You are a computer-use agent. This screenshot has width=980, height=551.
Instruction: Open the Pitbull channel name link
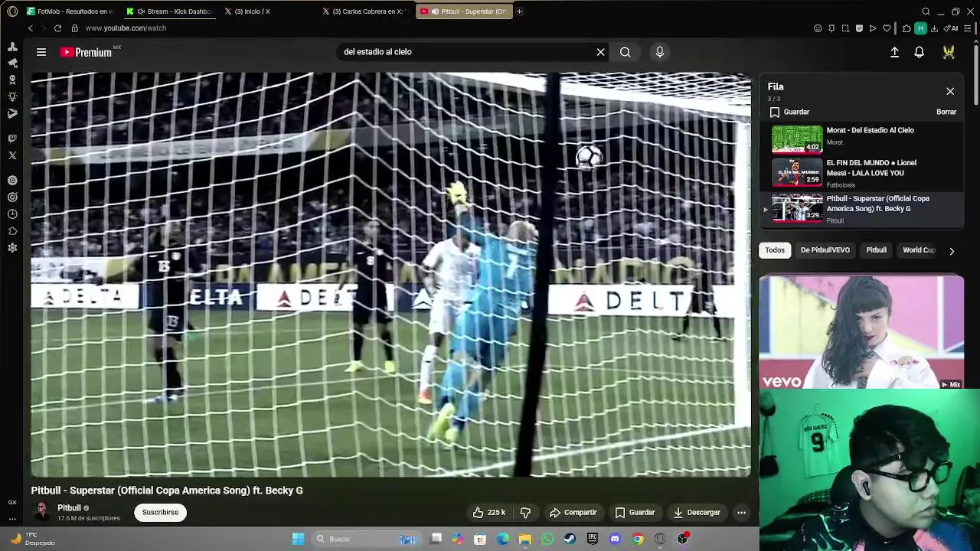point(69,508)
